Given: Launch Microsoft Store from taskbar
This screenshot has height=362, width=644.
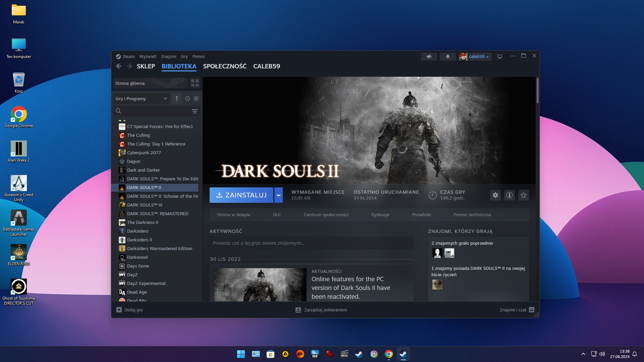Looking at the screenshot, I should [271, 354].
